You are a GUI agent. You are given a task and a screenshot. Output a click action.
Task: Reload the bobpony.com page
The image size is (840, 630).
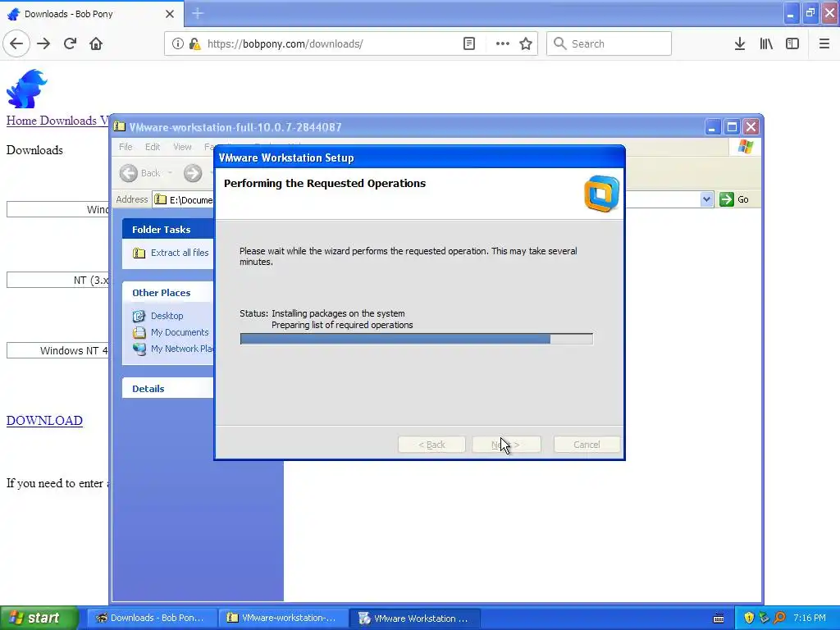(x=71, y=44)
